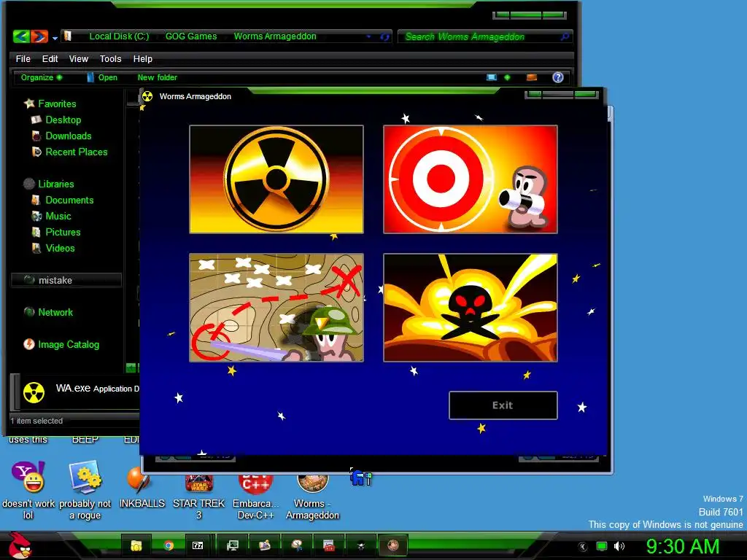Open the 'probably not a rogue' desktop icon
This screenshot has height=560, width=747.
(85, 491)
